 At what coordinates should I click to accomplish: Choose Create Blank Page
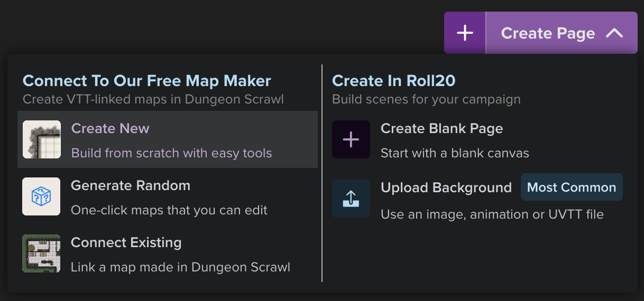coord(441,129)
